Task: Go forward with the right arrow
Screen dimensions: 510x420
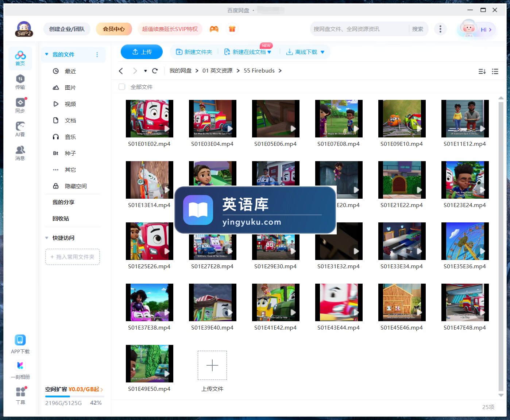Action: [135, 71]
